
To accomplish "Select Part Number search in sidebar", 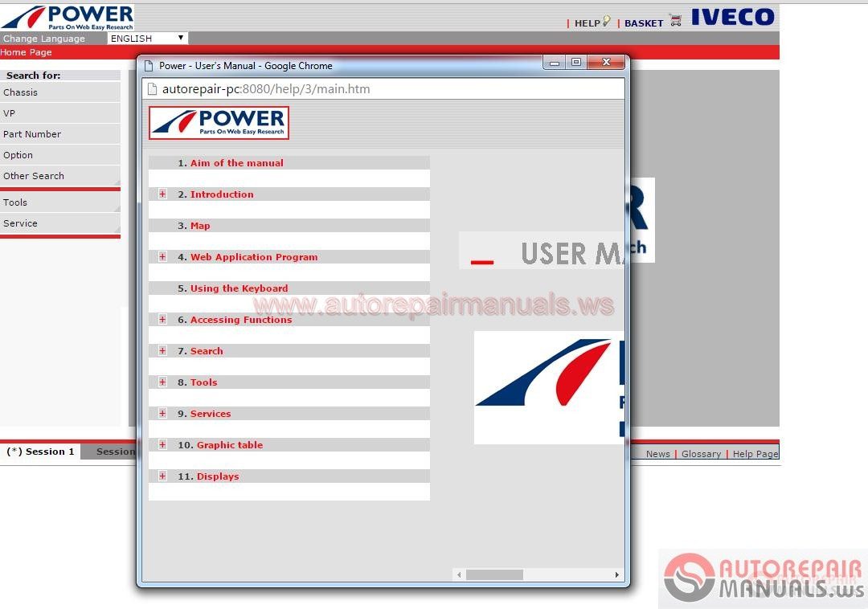I will pyautogui.click(x=59, y=134).
